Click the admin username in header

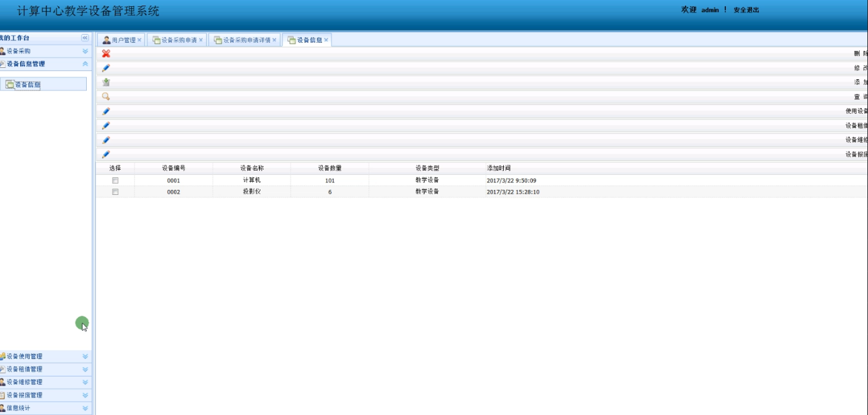710,10
